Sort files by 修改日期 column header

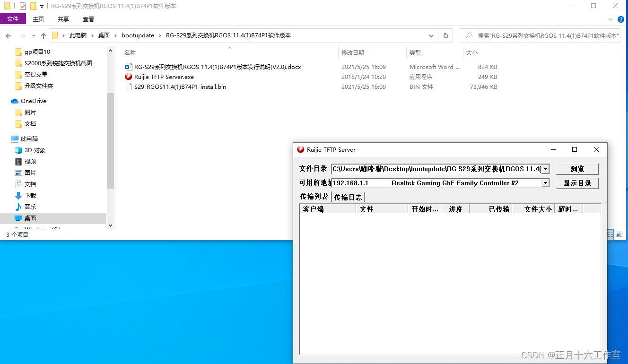pyautogui.click(x=353, y=53)
